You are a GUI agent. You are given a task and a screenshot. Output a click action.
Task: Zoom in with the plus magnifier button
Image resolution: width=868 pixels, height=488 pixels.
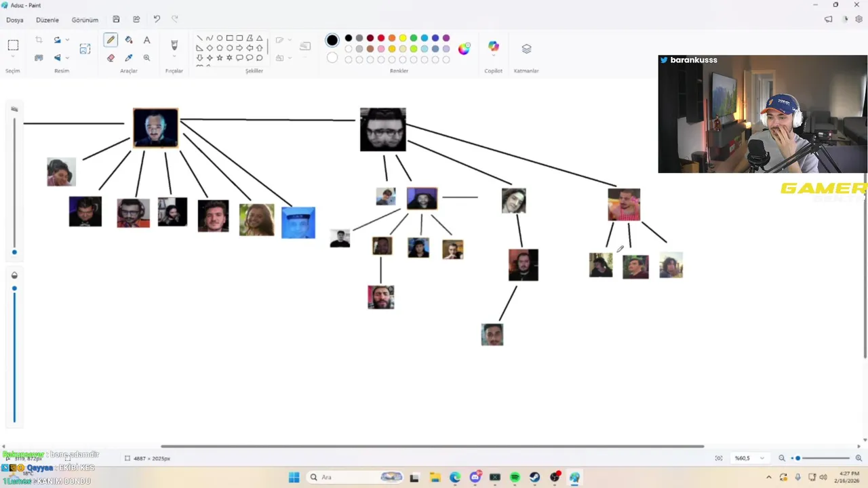(859, 458)
